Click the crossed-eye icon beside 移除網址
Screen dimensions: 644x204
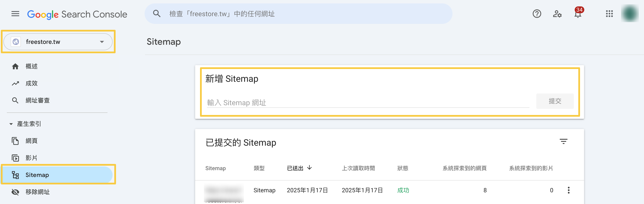coord(15,192)
